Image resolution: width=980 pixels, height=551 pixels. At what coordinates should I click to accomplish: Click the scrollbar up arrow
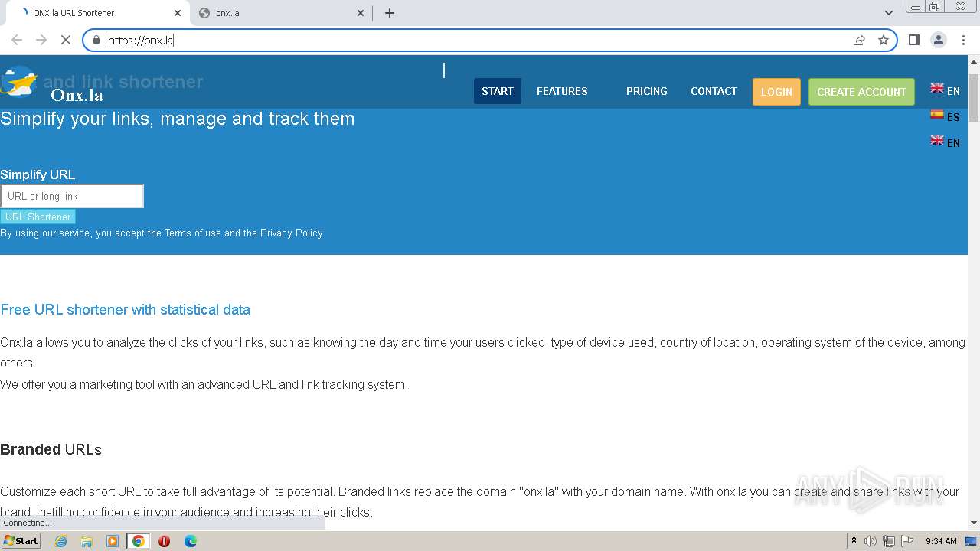(x=974, y=60)
